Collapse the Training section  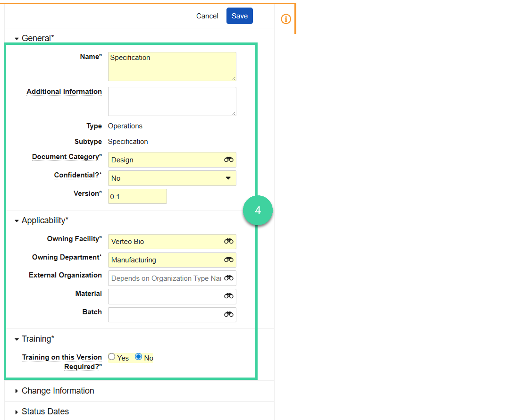17,339
